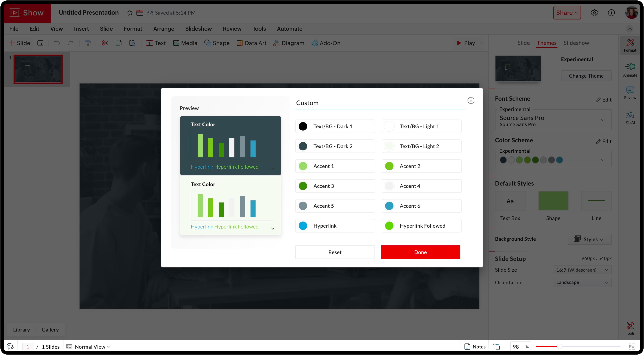
Task: Toggle the Notes panel
Action: pyautogui.click(x=475, y=347)
